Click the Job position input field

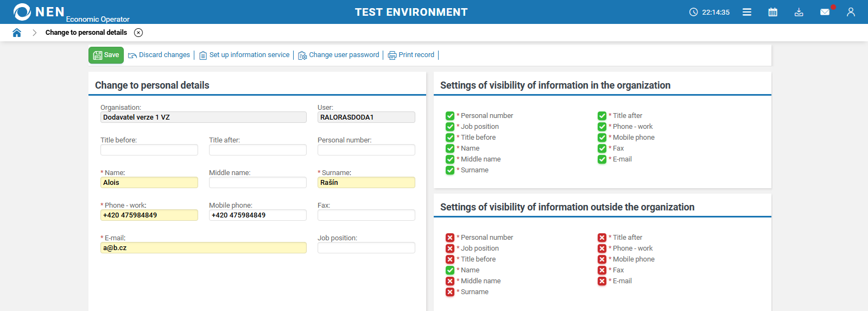click(x=366, y=248)
